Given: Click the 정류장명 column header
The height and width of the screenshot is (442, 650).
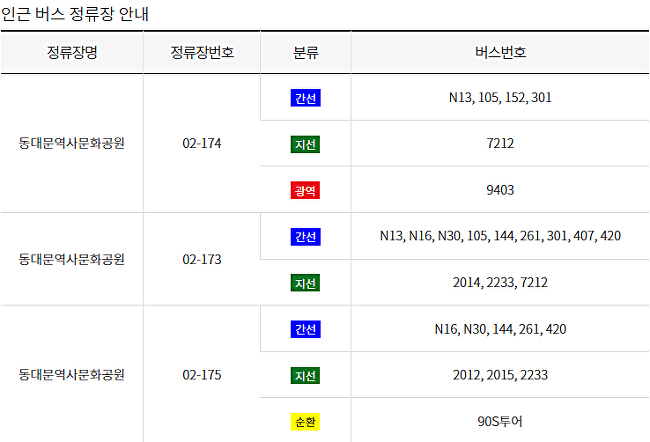Looking at the screenshot, I should [72, 52].
